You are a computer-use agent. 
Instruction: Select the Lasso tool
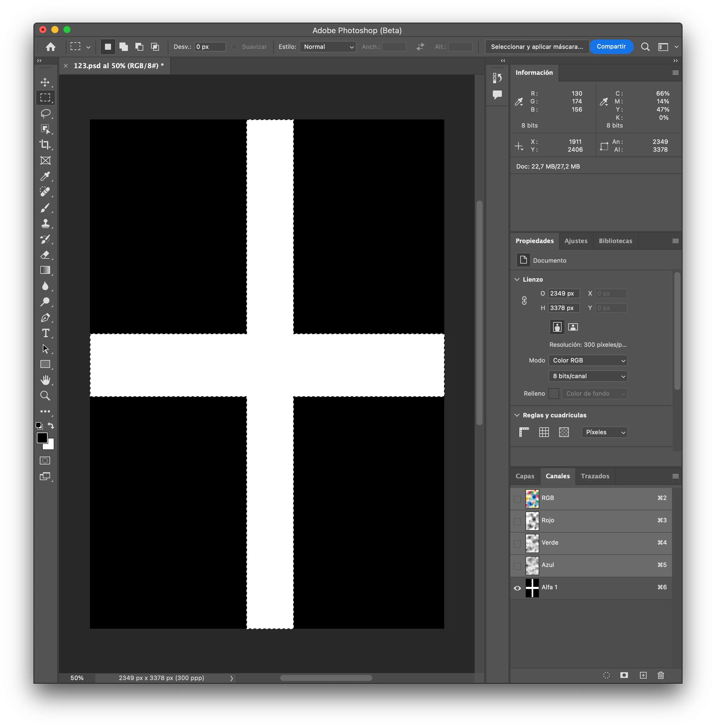click(x=46, y=113)
